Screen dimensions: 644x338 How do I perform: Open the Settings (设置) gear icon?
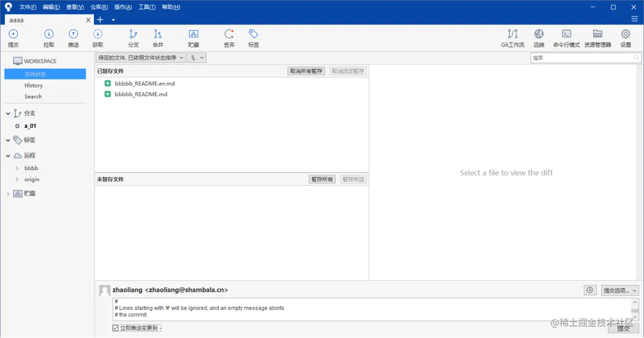click(626, 34)
